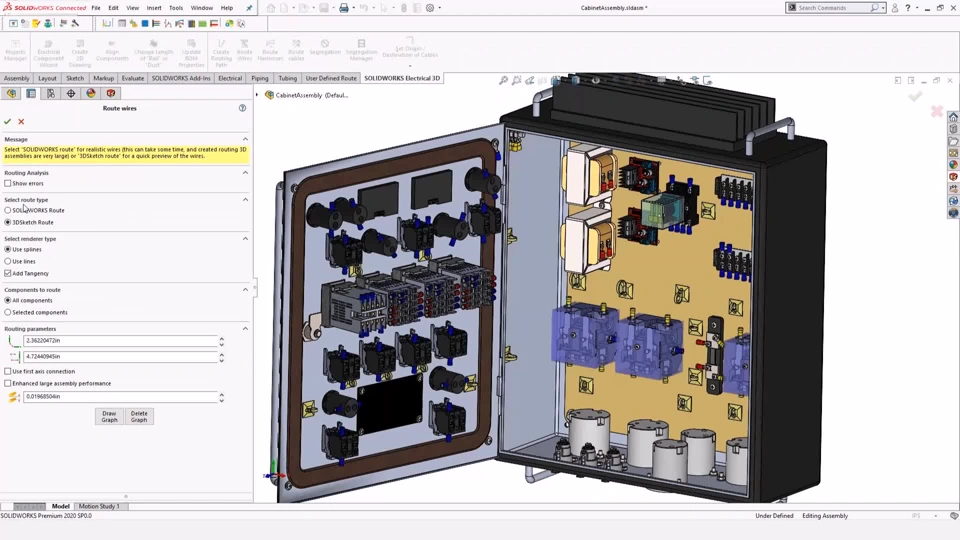The height and width of the screenshot is (540, 960).
Task: Click the Draw Graph button
Action: click(x=109, y=416)
